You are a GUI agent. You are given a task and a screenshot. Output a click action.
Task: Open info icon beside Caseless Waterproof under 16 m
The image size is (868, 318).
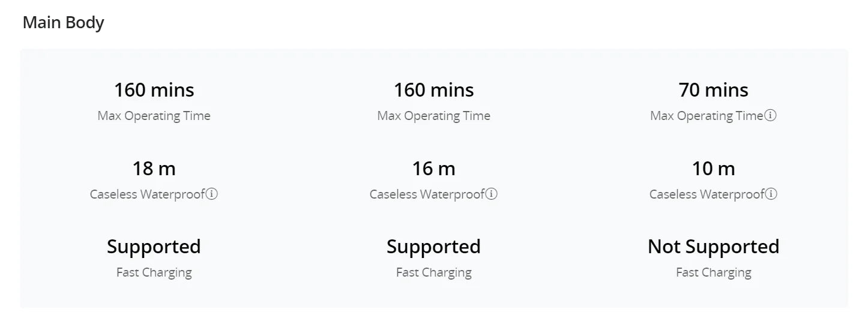[492, 194]
